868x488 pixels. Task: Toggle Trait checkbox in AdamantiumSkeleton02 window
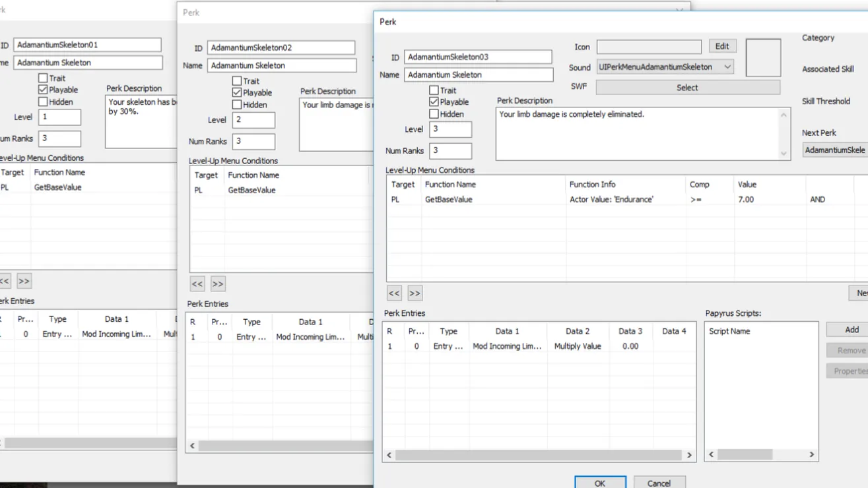click(236, 81)
